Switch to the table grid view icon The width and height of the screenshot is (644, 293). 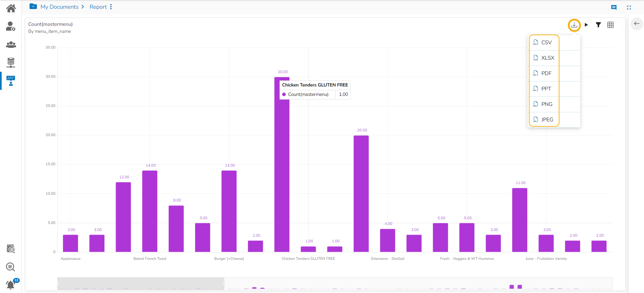[x=610, y=25]
